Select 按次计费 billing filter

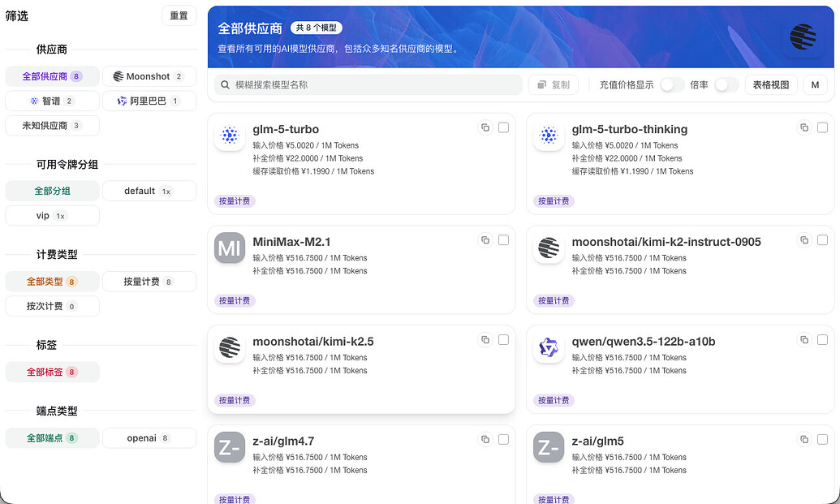click(x=52, y=306)
